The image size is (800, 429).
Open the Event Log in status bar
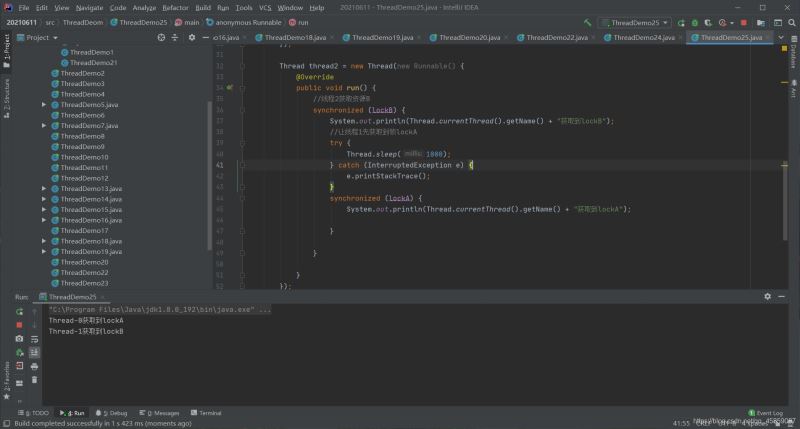point(765,412)
